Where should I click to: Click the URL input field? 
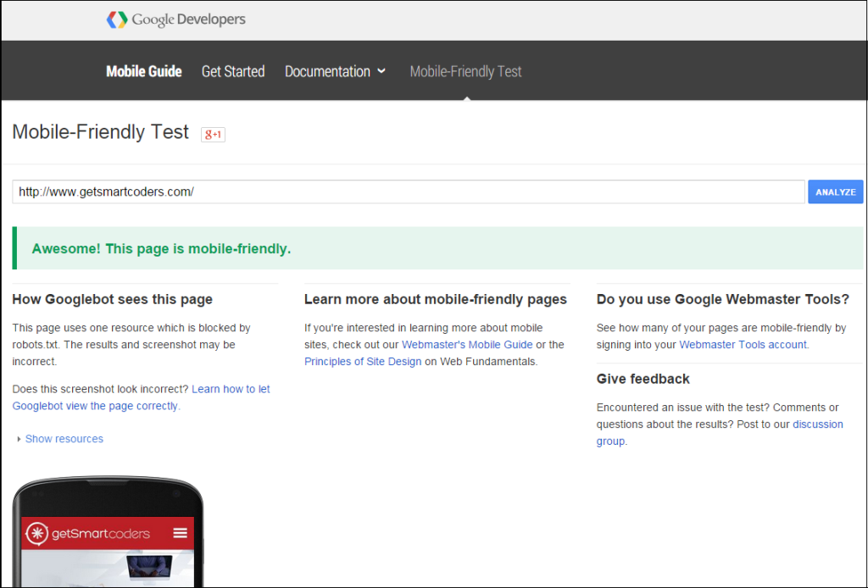tap(409, 192)
